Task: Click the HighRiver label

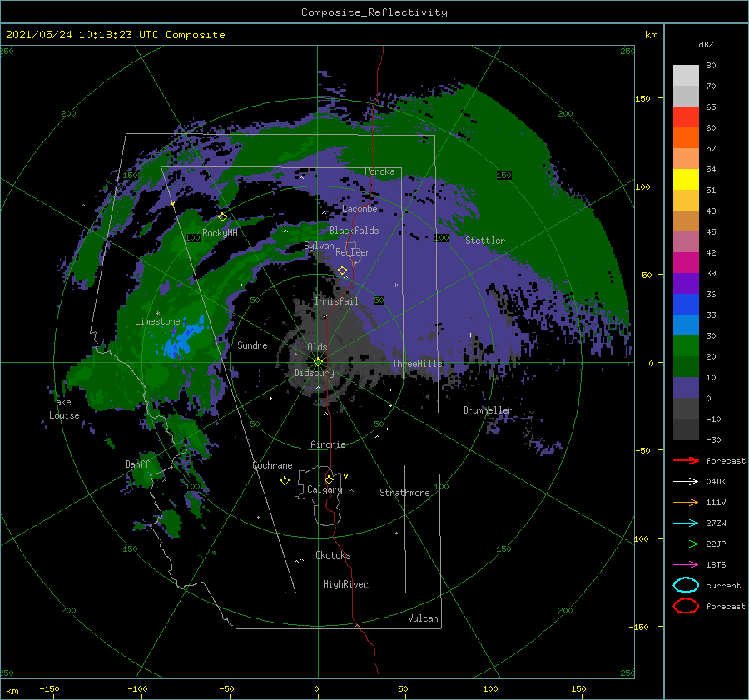Action: click(x=345, y=584)
